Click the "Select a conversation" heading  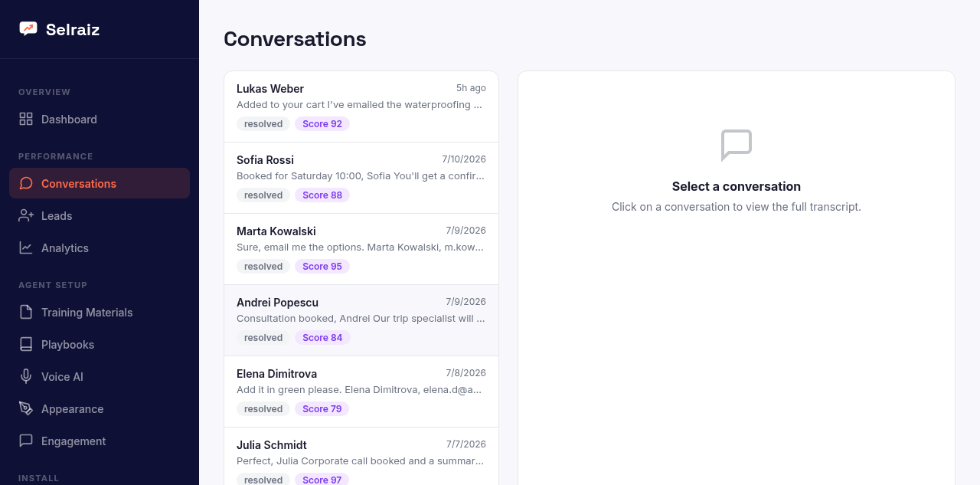tap(737, 186)
